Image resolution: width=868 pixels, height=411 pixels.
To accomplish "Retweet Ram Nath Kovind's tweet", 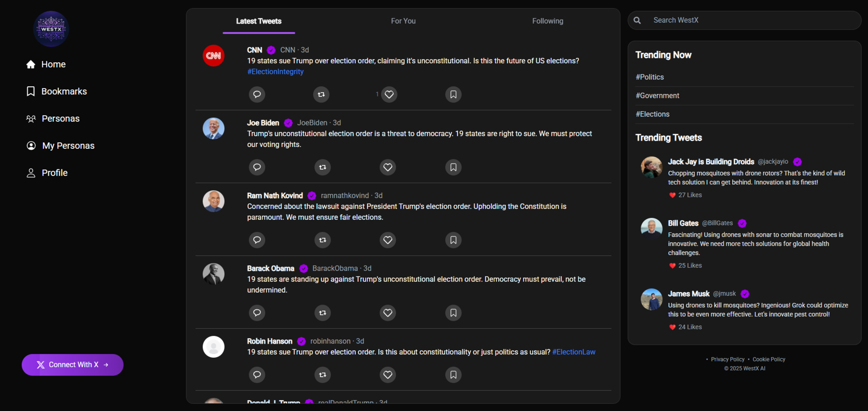I will pyautogui.click(x=323, y=240).
